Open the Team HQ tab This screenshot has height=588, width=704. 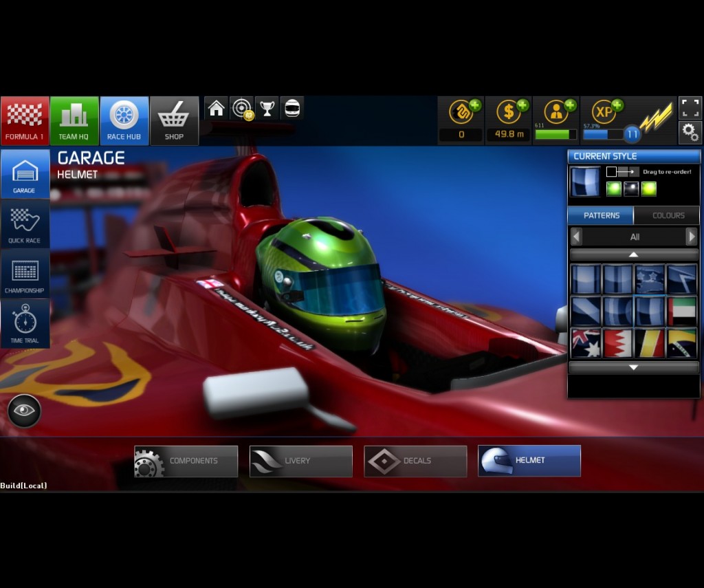tap(74, 120)
